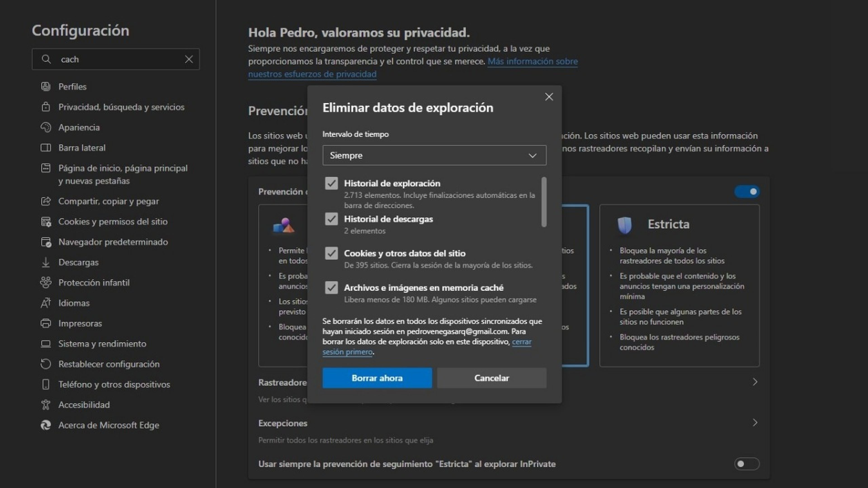This screenshot has width=868, height=488.
Task: Open Accesibilidad settings section
Action: [84, 405]
